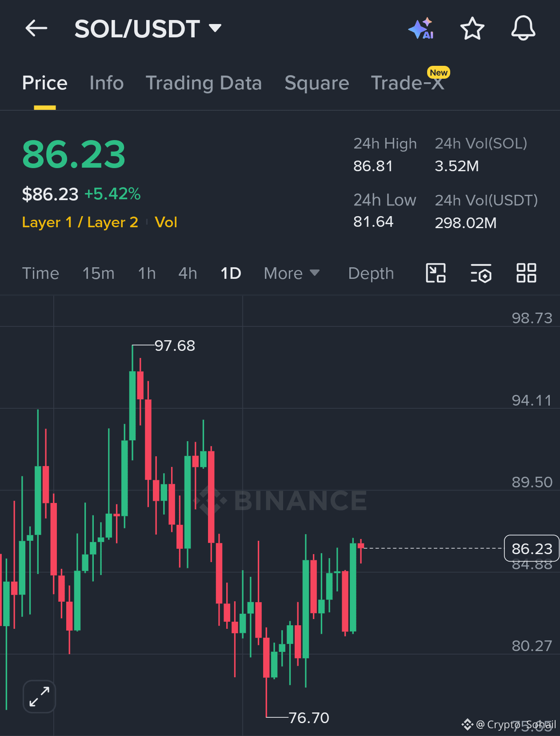
Task: Open chart indicator settings icon
Action: pyautogui.click(x=481, y=273)
